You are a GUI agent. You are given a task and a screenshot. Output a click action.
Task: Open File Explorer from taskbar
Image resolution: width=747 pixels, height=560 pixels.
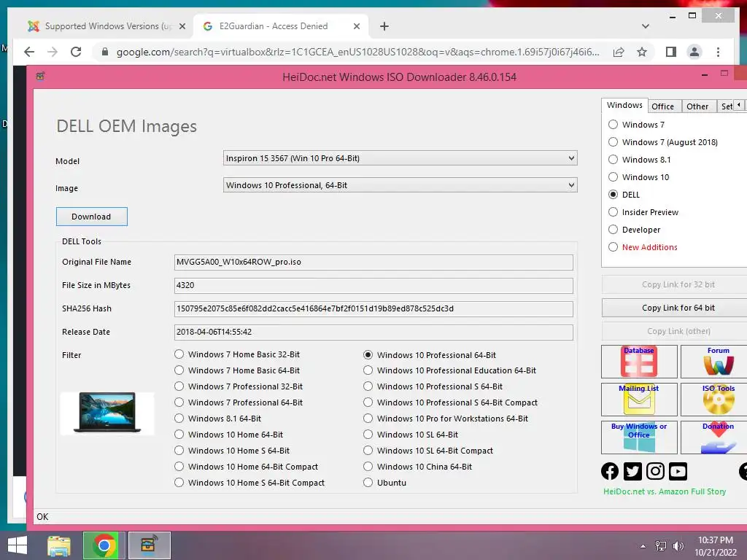pyautogui.click(x=59, y=545)
